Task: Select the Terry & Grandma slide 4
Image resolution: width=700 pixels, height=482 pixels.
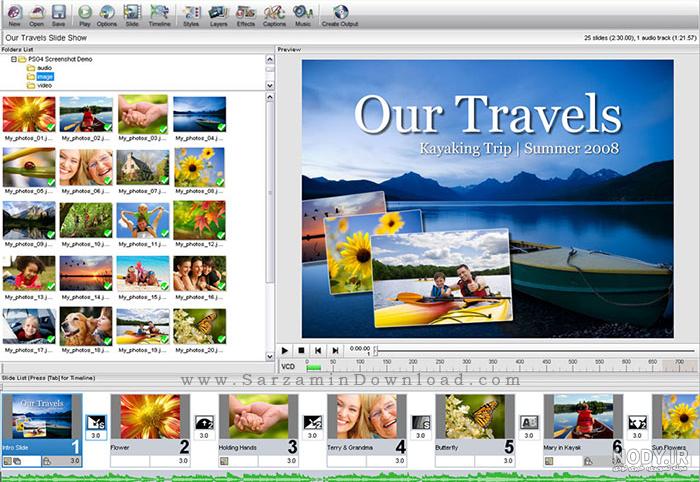Action: [x=367, y=430]
